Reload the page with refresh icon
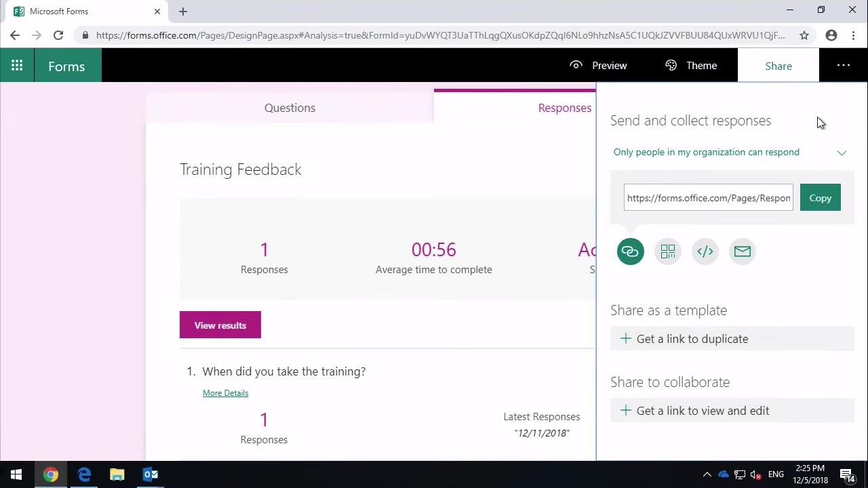Screen dimensions: 868x488 (x=58, y=35)
